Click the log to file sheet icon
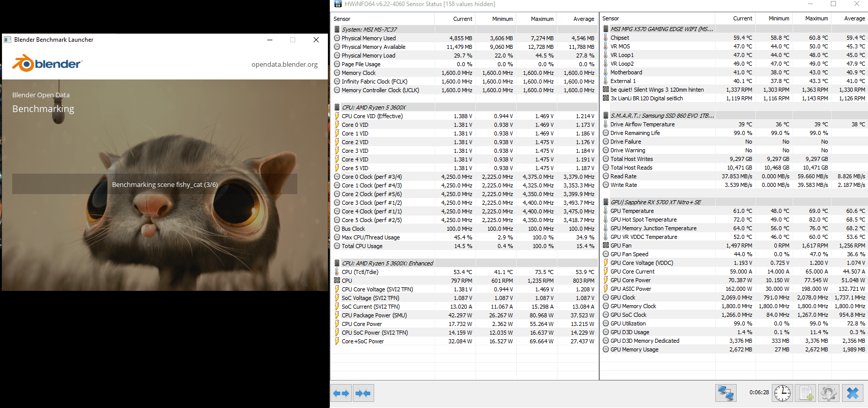 pyautogui.click(x=806, y=393)
